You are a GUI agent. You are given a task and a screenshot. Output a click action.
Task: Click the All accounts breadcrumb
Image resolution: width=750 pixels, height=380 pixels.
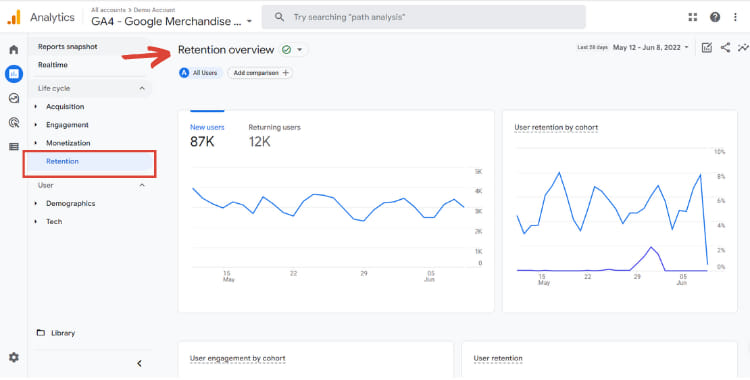[108, 10]
